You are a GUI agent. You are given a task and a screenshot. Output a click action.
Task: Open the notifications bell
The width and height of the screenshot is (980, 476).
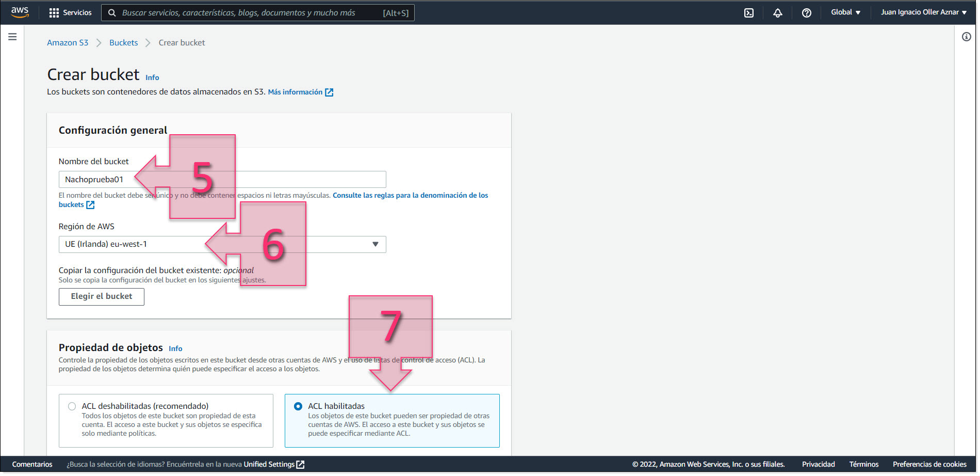(778, 13)
